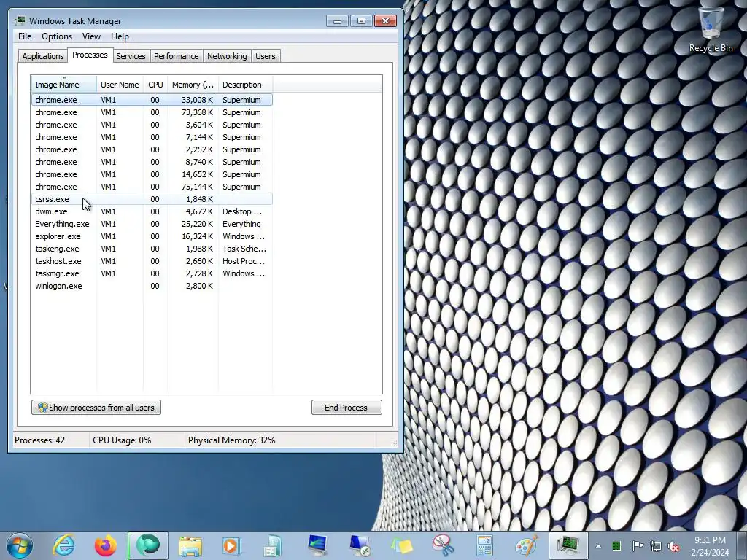Close the Task Manager window
Screen dimensions: 747x560
[x=385, y=21]
